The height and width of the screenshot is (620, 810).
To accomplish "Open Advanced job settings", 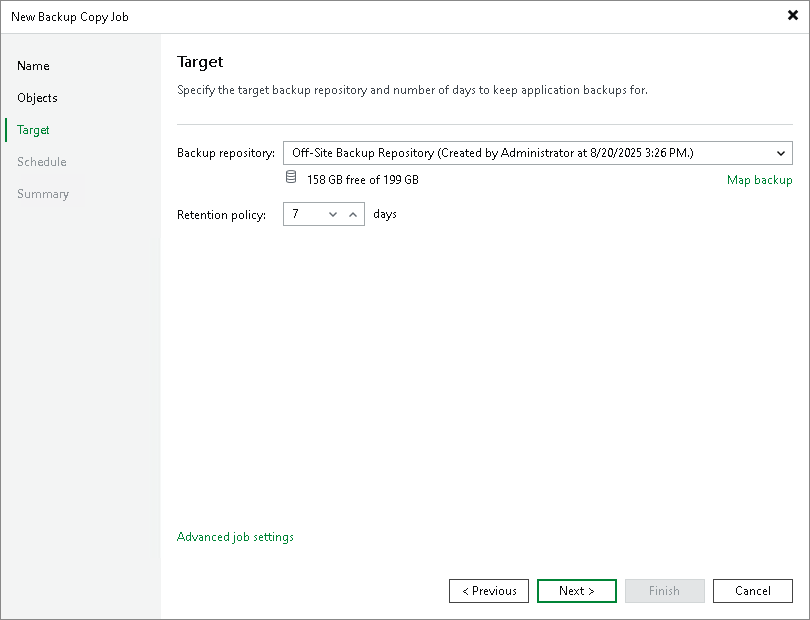I will coord(235,537).
